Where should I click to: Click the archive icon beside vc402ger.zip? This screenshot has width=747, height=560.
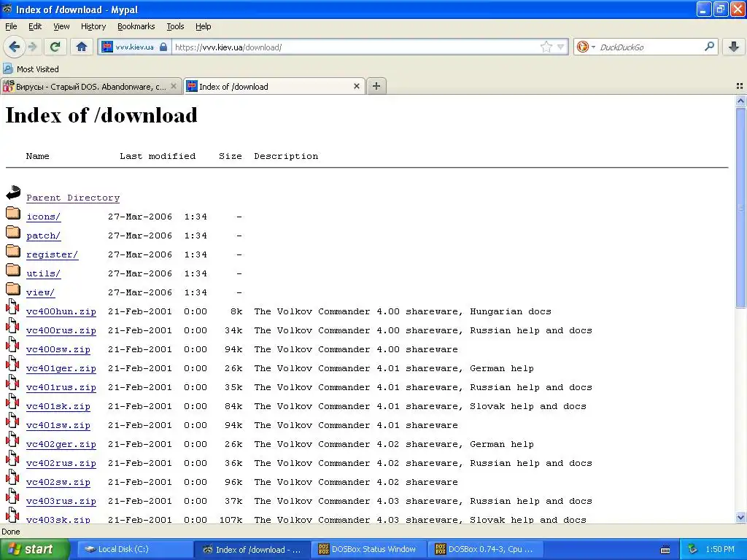(x=13, y=440)
